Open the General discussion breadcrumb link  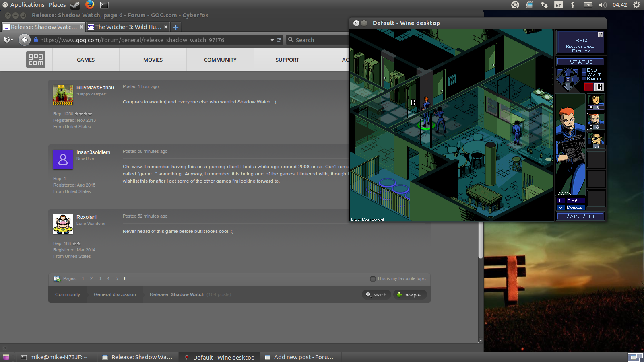coord(115,294)
